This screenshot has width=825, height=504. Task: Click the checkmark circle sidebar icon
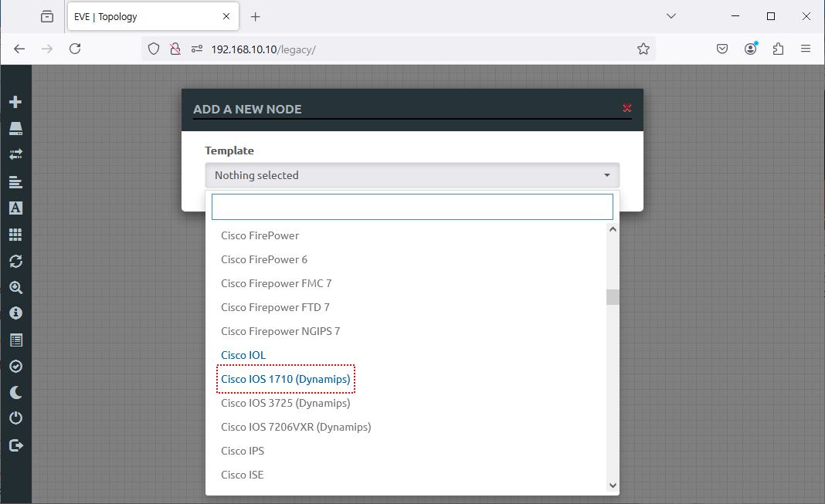pyautogui.click(x=15, y=367)
